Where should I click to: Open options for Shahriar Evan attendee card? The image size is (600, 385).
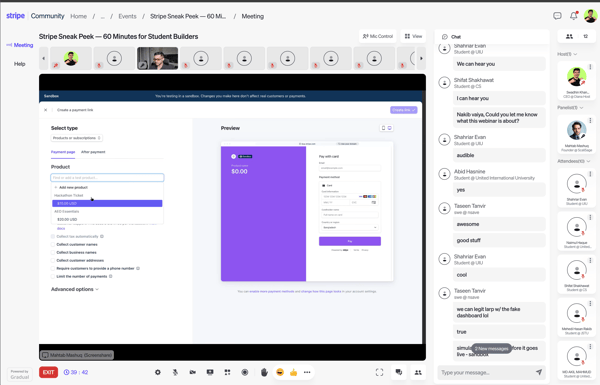(590, 174)
